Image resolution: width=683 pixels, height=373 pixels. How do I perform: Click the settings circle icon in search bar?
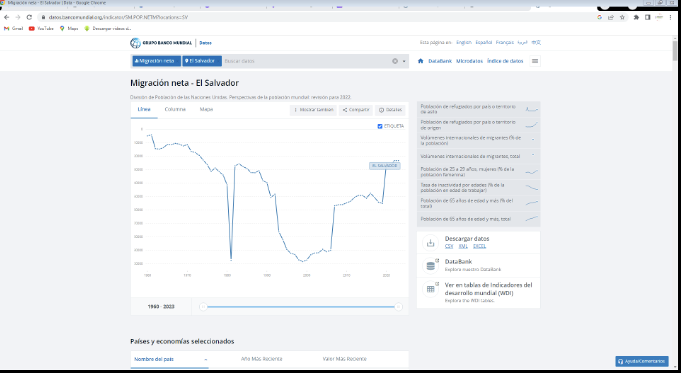click(x=395, y=61)
